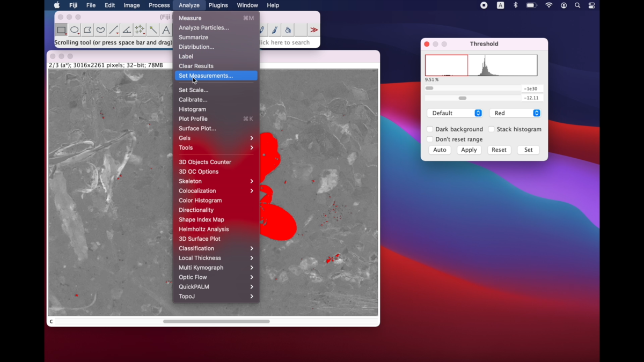Expand the Skeleton submenu
Screen dimensions: 644x362
[216, 181]
